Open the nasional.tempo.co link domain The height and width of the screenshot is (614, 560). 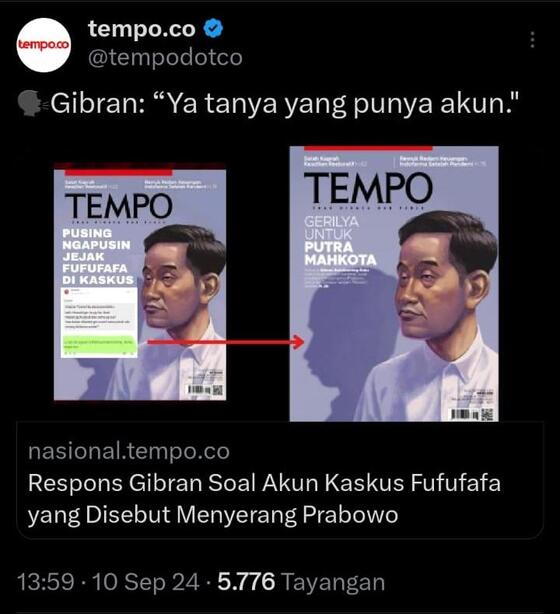(x=129, y=451)
